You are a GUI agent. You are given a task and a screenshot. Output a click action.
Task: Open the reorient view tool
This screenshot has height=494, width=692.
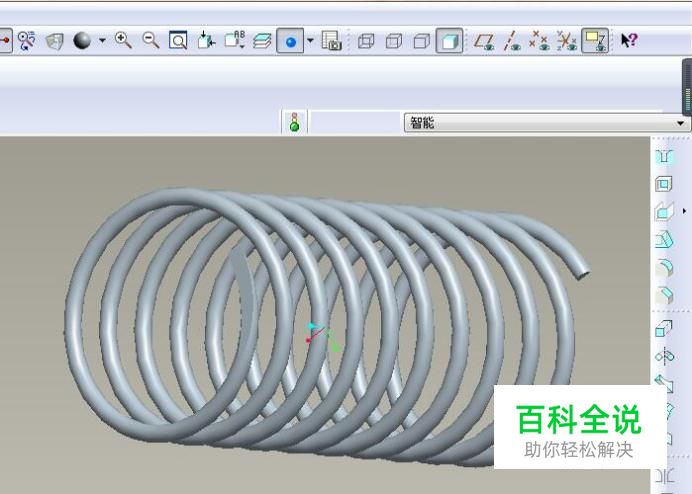point(206,40)
